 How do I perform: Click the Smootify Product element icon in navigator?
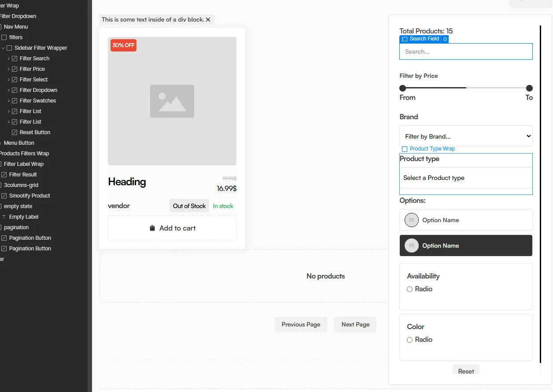(x=4, y=196)
